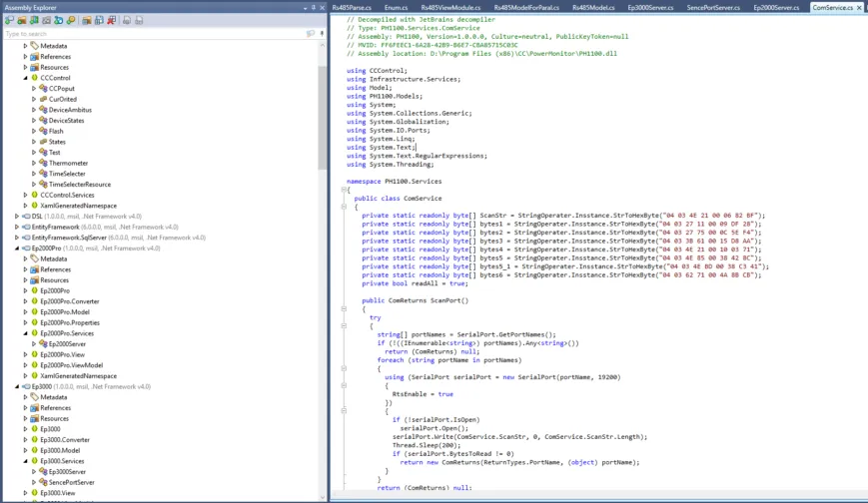Click the CurOrited enum icon

tap(43, 99)
